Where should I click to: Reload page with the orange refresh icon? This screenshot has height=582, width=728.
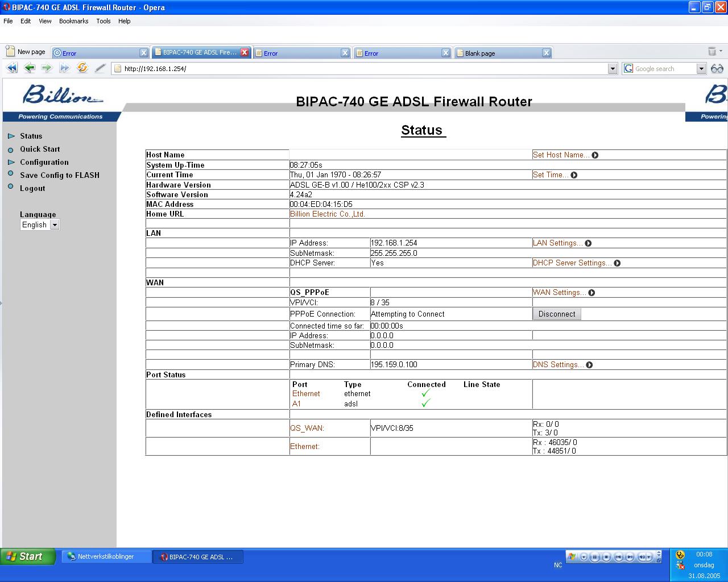pyautogui.click(x=82, y=68)
